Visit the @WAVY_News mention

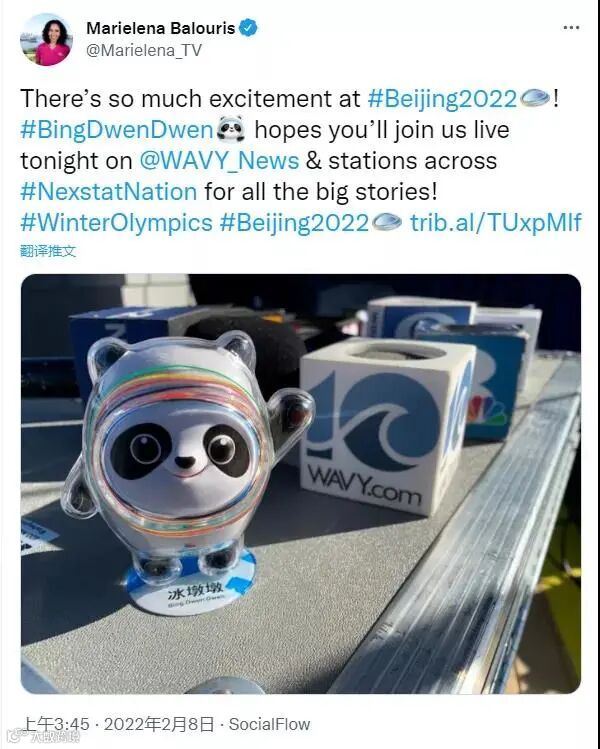(219, 161)
